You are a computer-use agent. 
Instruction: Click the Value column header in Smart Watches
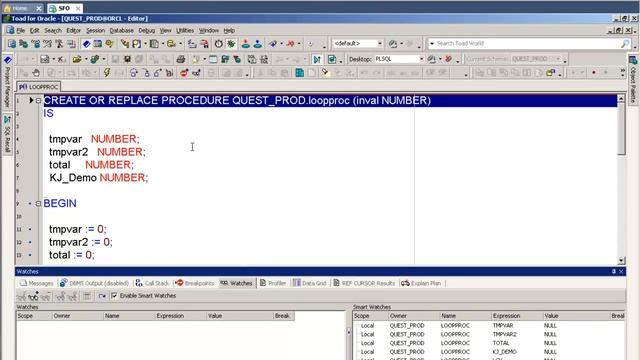click(576, 316)
